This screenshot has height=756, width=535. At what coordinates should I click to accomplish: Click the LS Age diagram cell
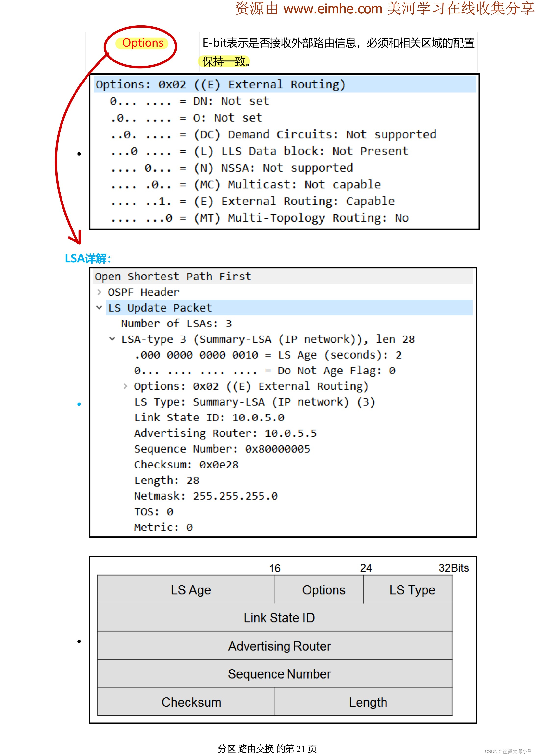pyautogui.click(x=190, y=590)
